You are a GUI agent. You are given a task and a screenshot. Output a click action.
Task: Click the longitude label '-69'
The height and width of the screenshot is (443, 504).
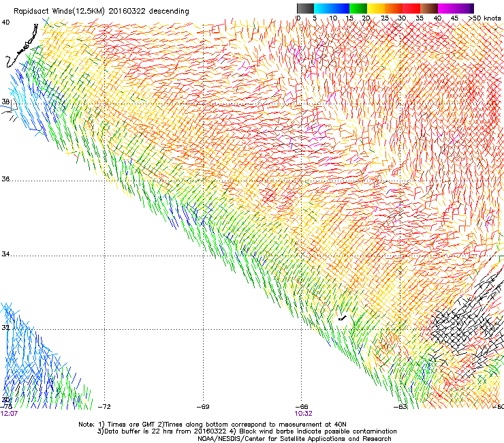click(x=203, y=407)
